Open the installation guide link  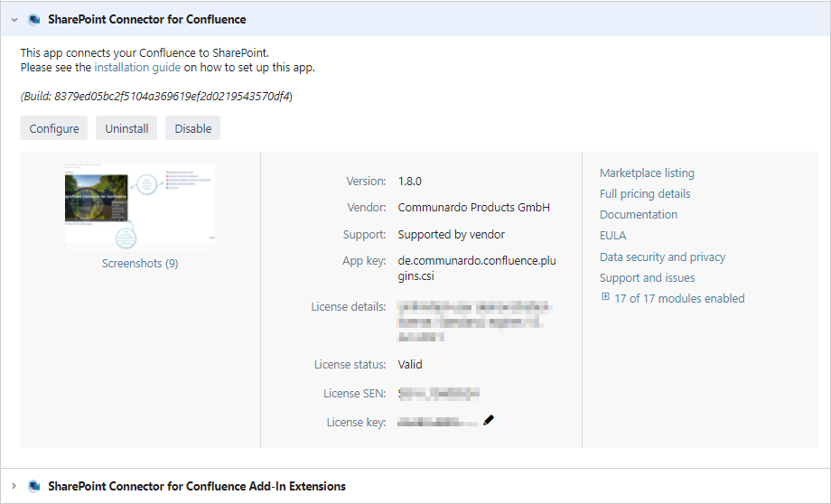pos(137,67)
